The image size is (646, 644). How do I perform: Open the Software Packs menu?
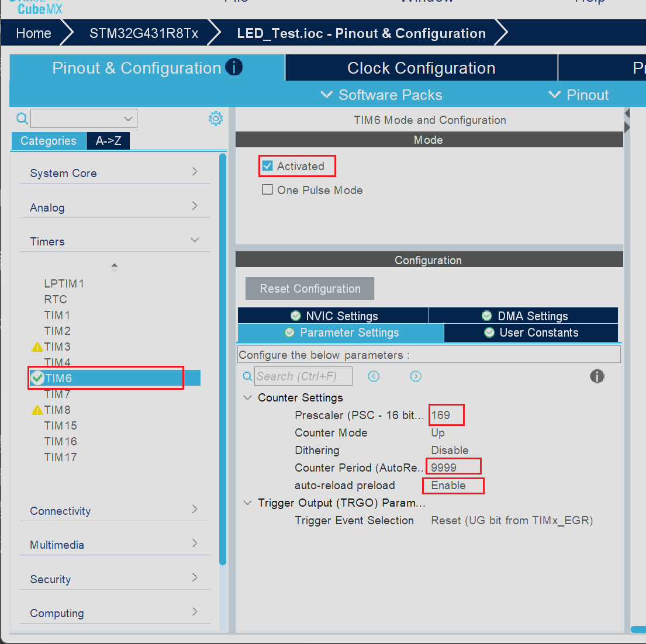382,95
